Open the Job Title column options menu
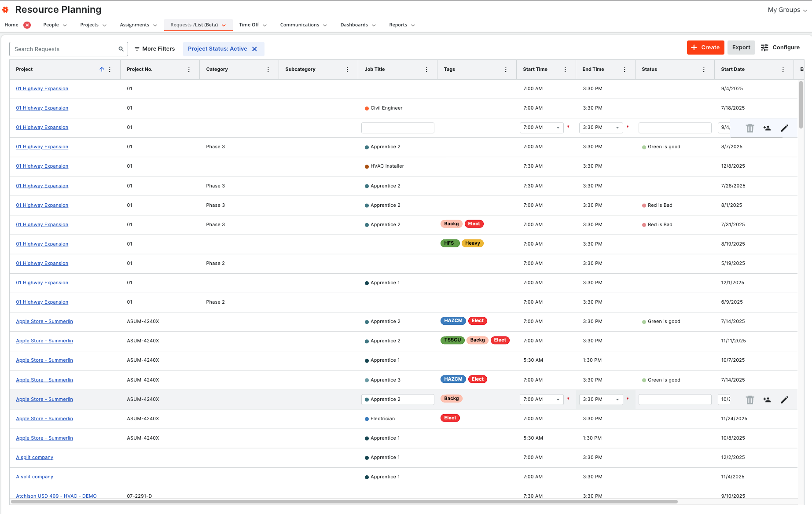Screen dimensions: 812x514 pyautogui.click(x=426, y=70)
